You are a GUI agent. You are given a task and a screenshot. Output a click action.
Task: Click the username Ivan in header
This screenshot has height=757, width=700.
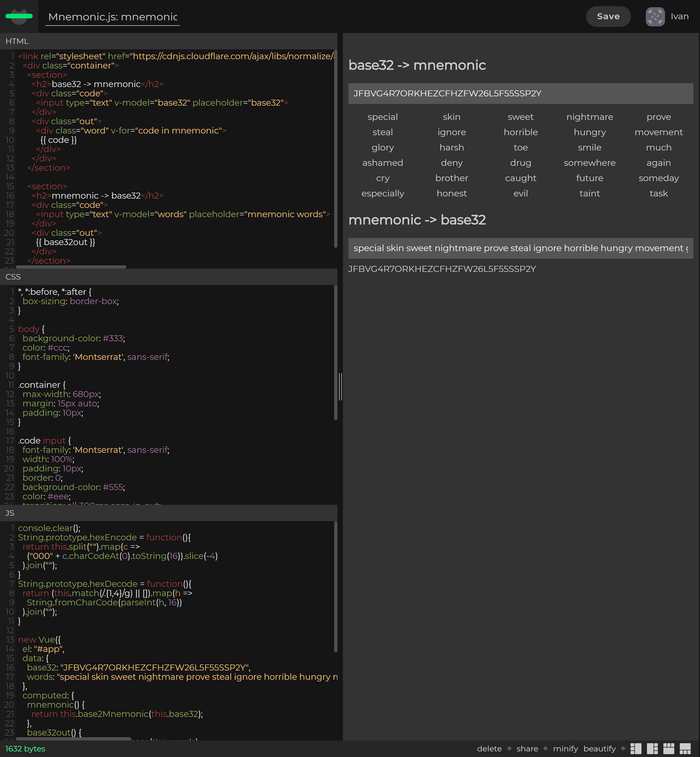(x=679, y=16)
